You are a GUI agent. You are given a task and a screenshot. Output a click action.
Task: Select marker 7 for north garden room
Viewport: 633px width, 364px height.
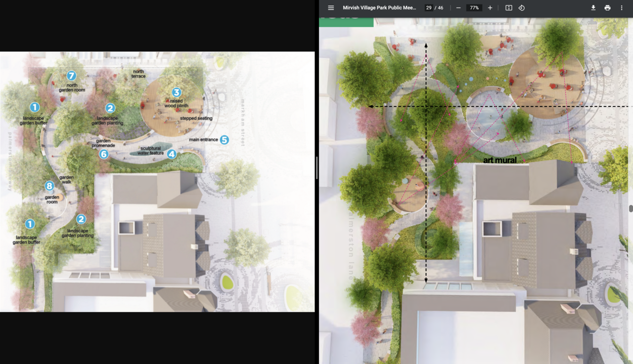(x=72, y=76)
